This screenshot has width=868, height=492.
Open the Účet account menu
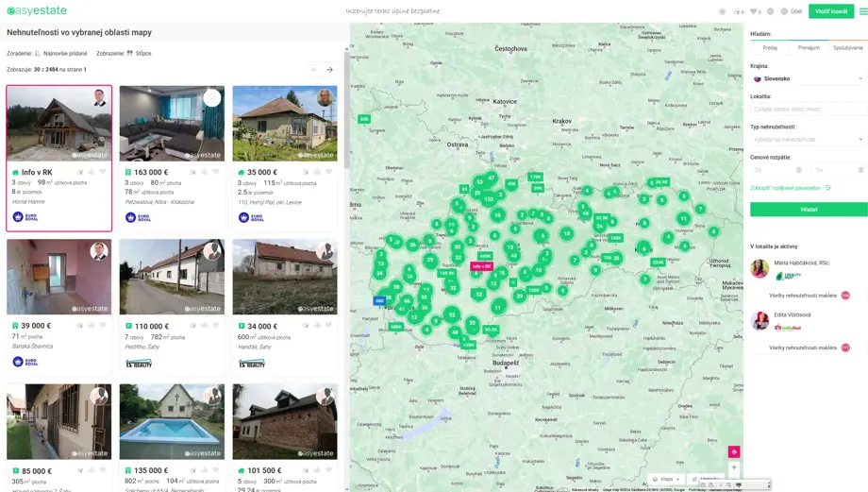pos(792,11)
